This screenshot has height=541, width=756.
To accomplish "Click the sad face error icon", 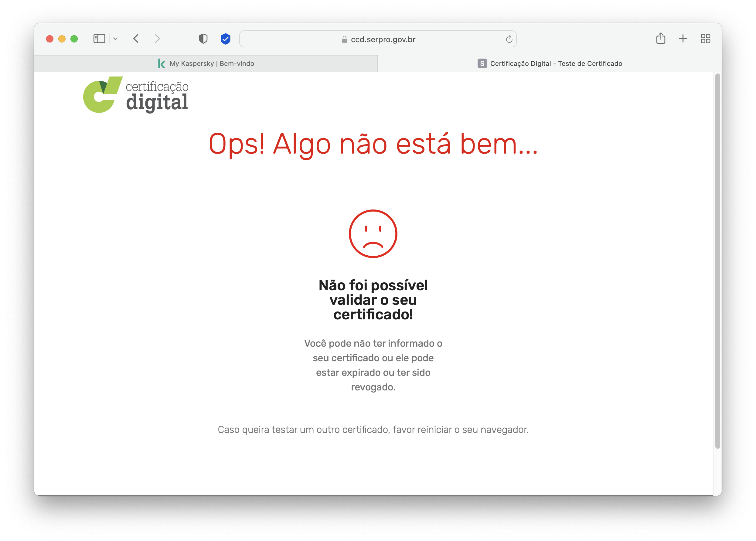I will coord(373,233).
